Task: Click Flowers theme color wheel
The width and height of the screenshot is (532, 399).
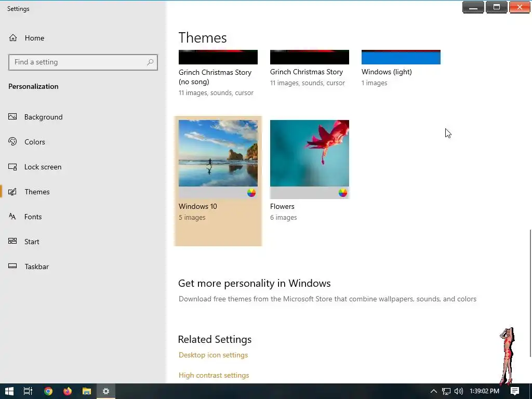Action: tap(343, 193)
